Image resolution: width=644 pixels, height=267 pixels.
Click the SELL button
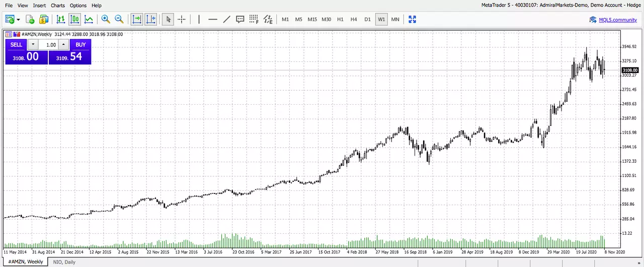coord(16,44)
